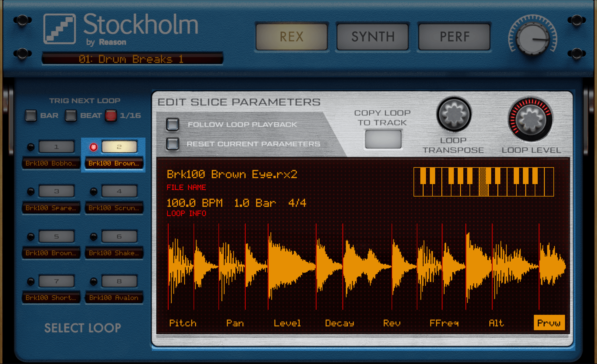
Task: Enable the BAR trig next loop toggle
Action: tap(31, 116)
